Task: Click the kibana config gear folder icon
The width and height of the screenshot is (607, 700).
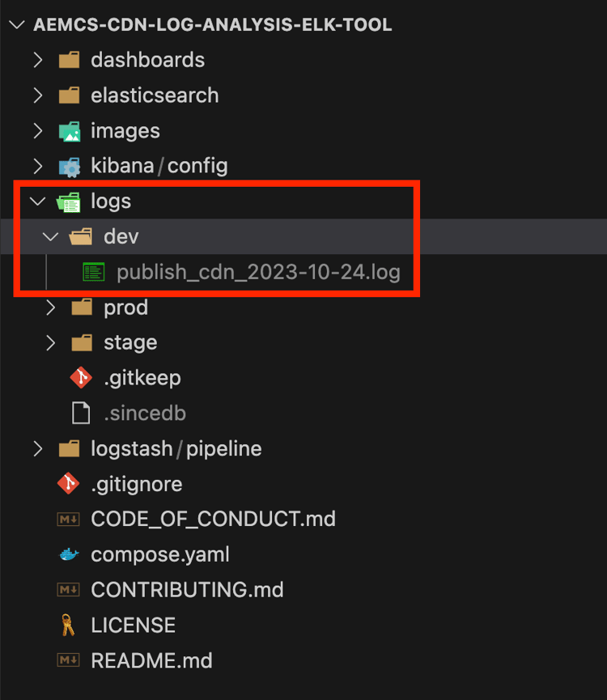Action: (70, 167)
